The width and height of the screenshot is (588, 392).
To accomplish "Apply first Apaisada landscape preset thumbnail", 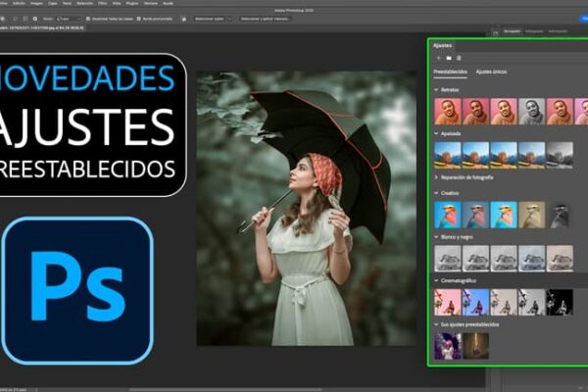I will pyautogui.click(x=448, y=155).
